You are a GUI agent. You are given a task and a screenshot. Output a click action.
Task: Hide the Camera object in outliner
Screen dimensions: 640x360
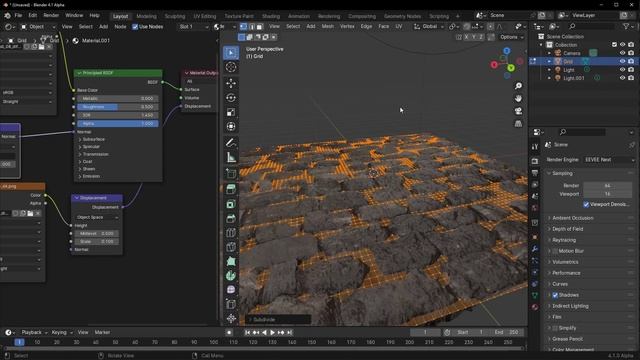(622, 53)
